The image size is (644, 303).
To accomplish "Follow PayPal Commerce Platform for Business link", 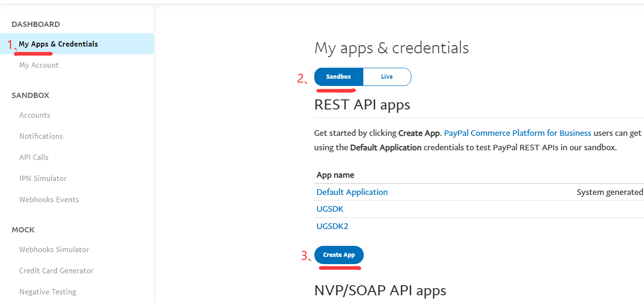I will [518, 133].
